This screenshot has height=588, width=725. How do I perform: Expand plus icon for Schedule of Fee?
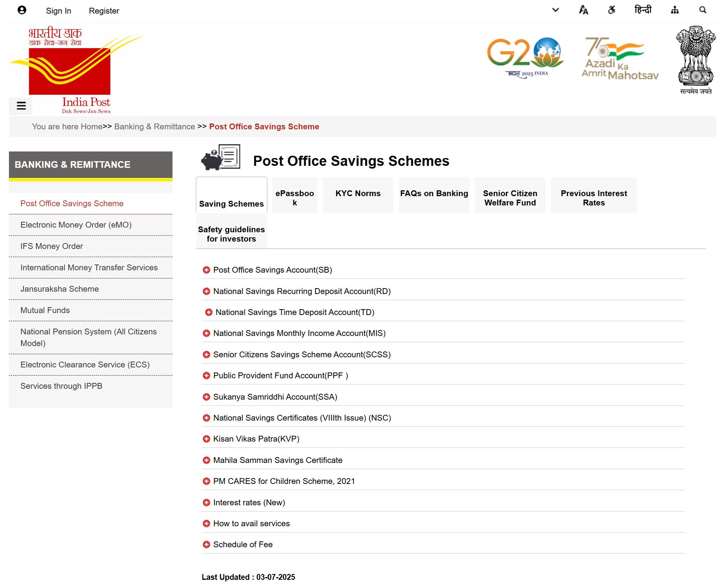[206, 545]
